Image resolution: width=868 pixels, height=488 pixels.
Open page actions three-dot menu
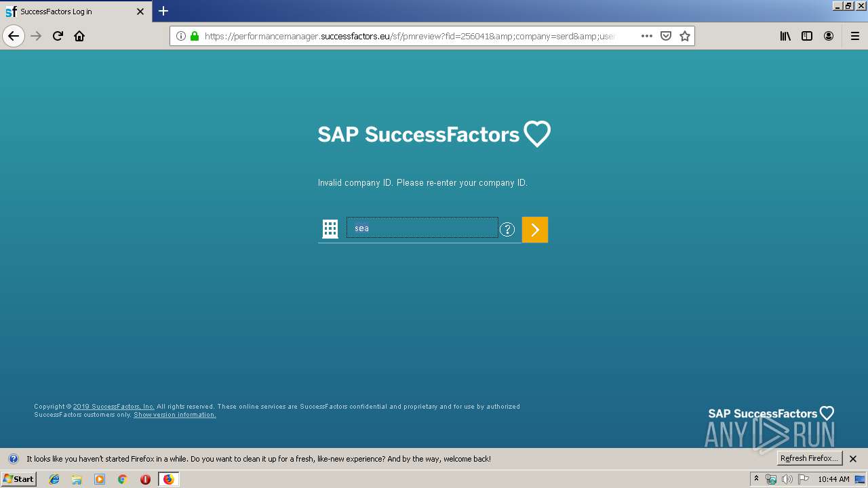(647, 36)
